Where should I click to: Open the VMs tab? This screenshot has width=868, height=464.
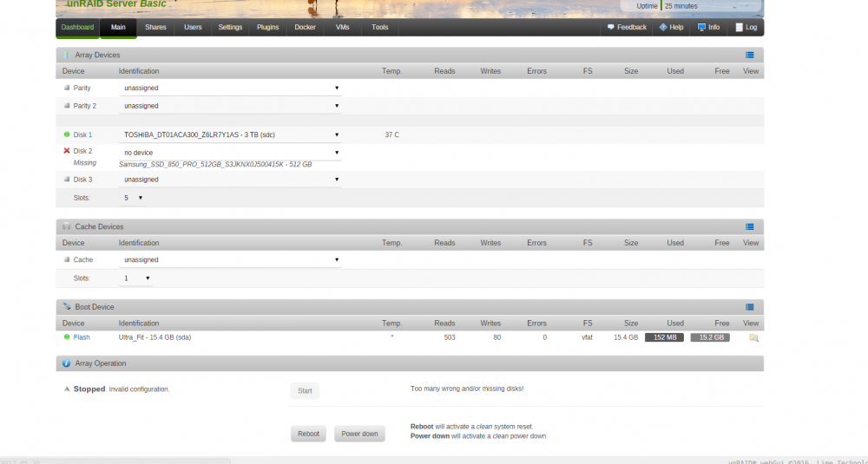point(343,27)
